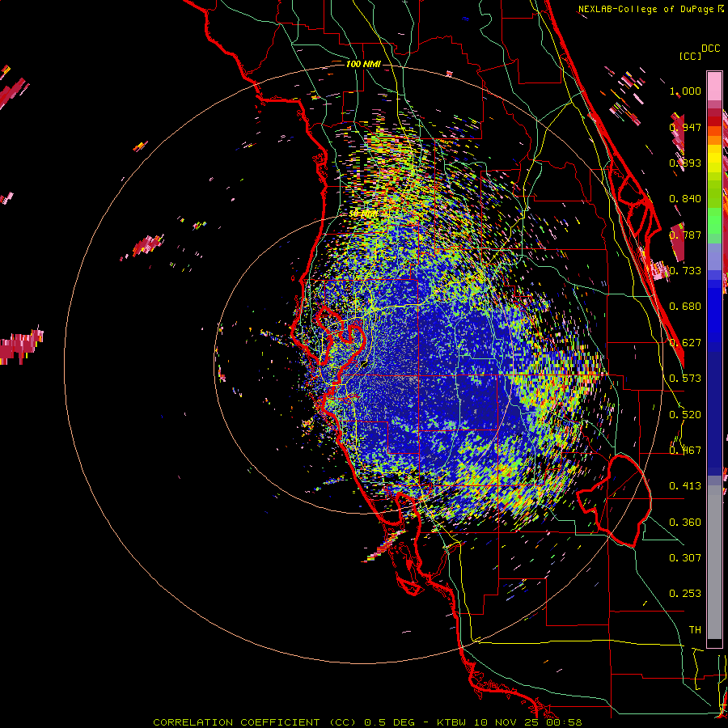Viewport: 728px width, 728px height.
Task: Select the 0.733 scale value
Action: pos(685,271)
